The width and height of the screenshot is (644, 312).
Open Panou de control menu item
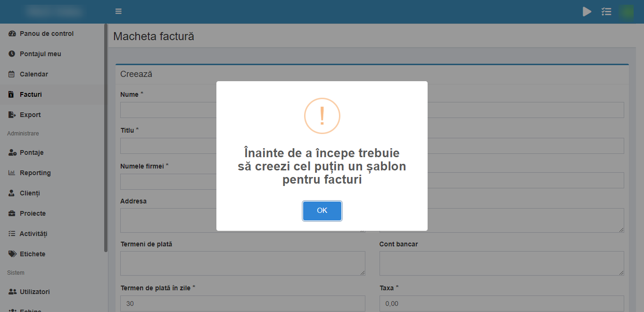52,34
